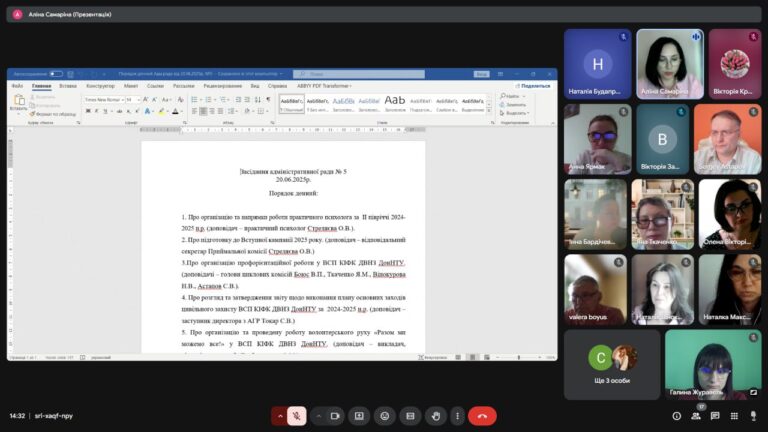This screenshot has width=768, height=432.
Task: Toggle italic formatting in Word
Action: pos(96,111)
